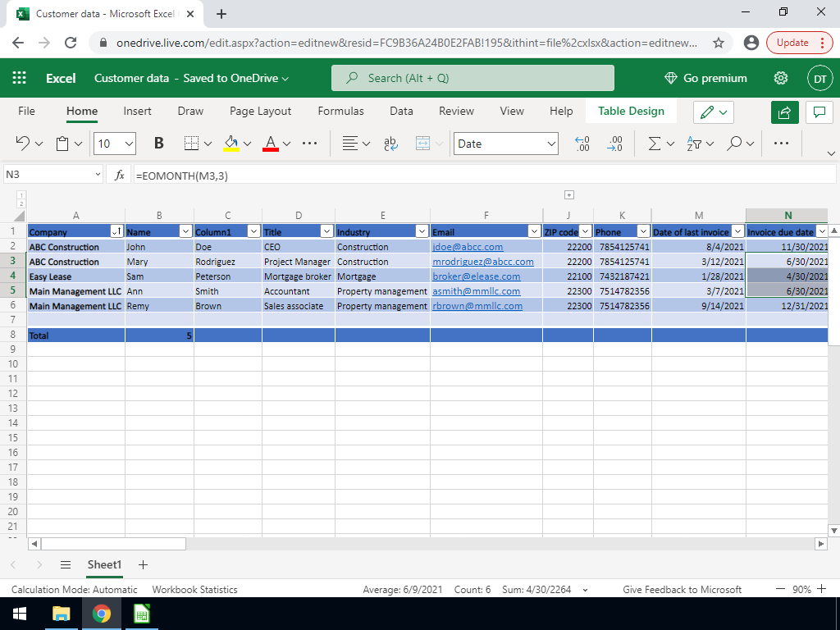The image size is (840, 630).
Task: Switch to the Formulas tab
Action: [340, 111]
